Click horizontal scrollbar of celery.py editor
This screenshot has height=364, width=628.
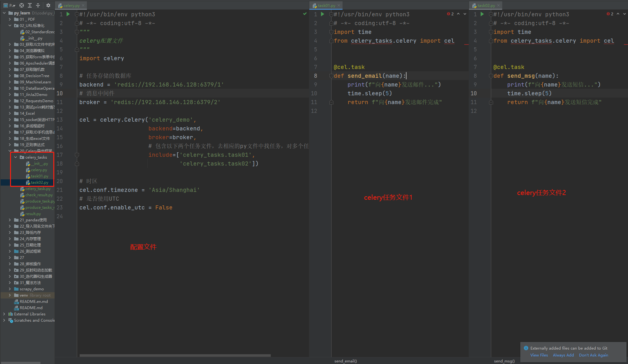[x=175, y=355]
